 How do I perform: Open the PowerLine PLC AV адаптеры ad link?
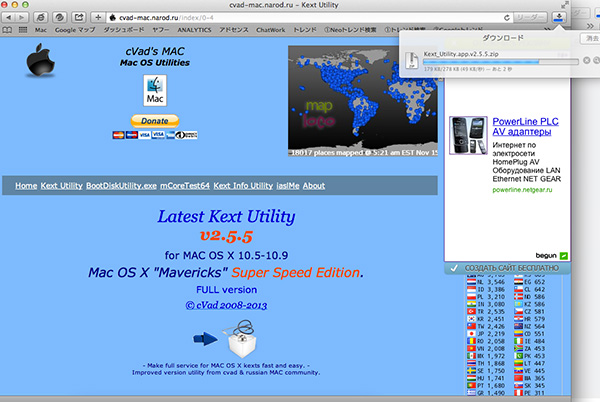coord(525,127)
